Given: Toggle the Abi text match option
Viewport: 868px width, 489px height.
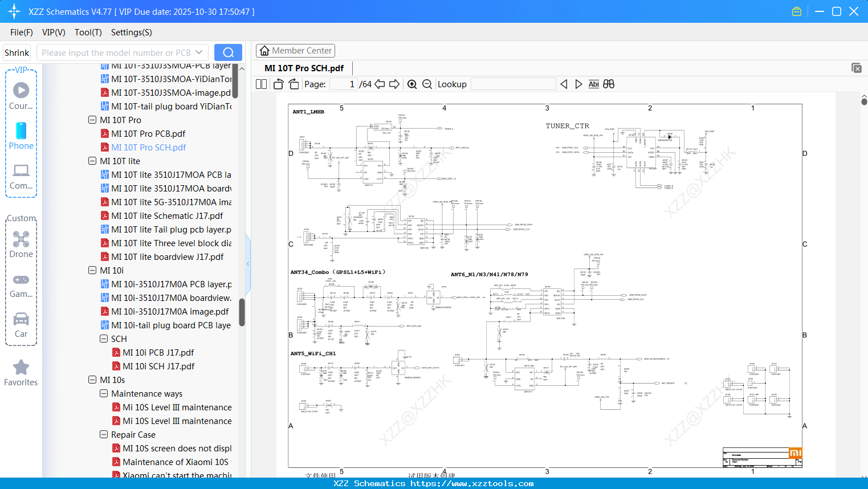Looking at the screenshot, I should 593,84.
